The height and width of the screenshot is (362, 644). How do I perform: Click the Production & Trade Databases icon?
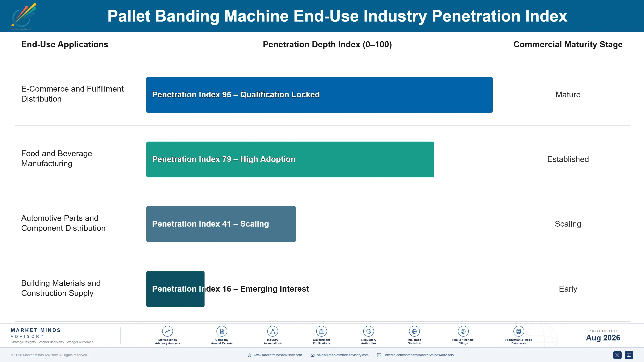click(x=518, y=331)
